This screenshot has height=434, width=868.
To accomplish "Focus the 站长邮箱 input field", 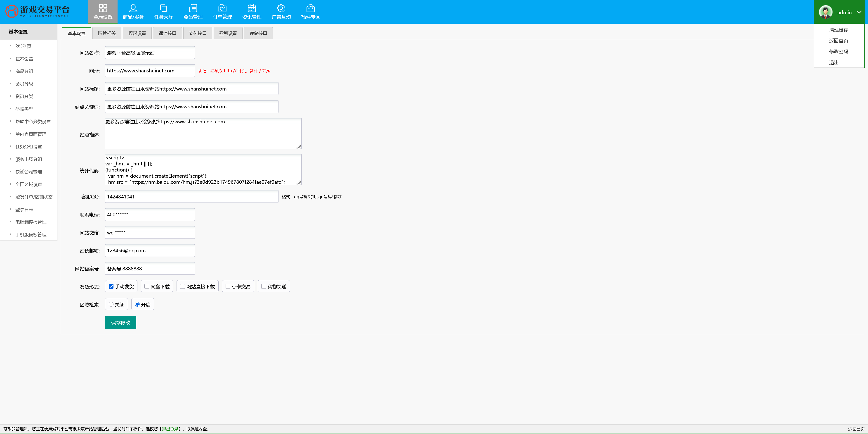I will click(x=150, y=250).
